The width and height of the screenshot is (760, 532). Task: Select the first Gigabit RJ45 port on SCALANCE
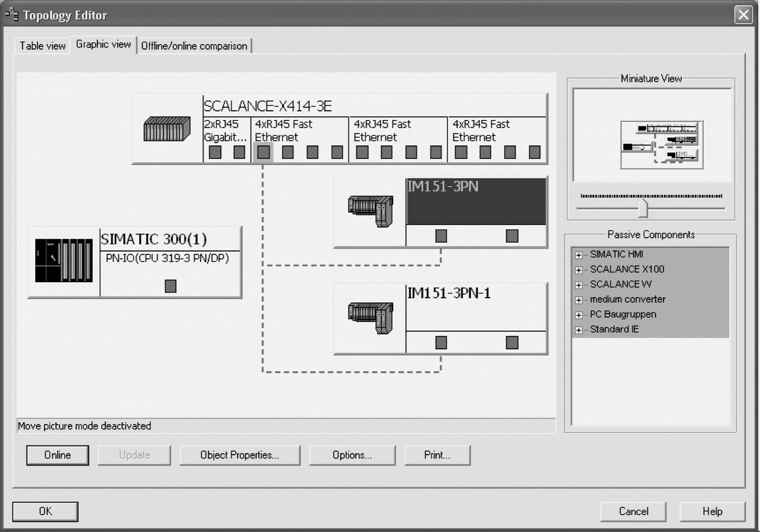(215, 152)
